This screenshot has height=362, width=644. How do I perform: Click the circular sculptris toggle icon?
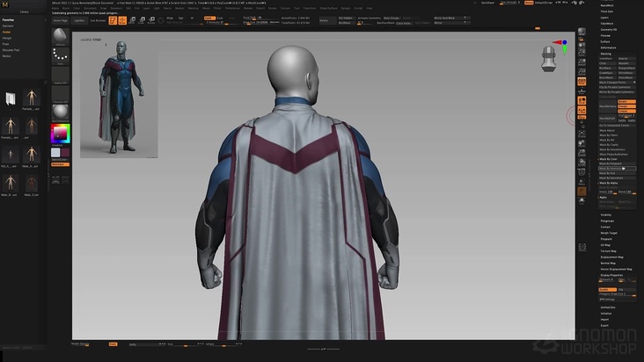pos(161,20)
